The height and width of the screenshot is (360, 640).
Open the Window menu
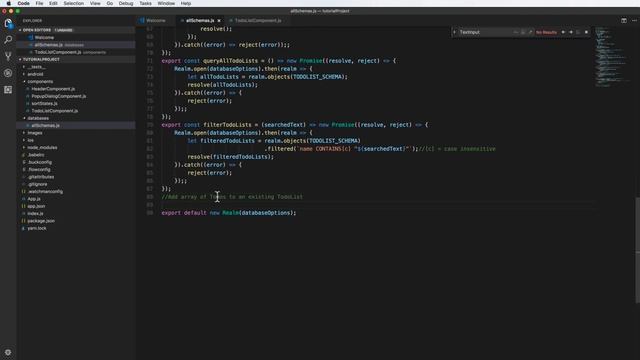pos(166,3)
